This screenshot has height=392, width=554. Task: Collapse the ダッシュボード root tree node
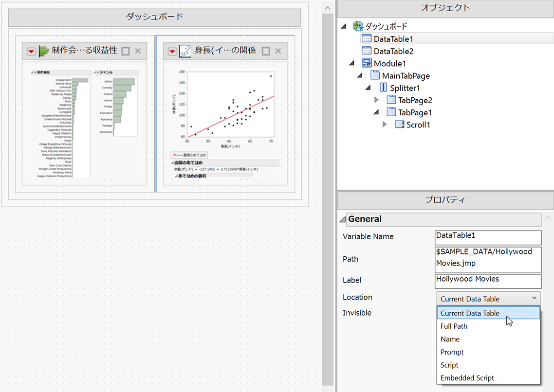343,26
